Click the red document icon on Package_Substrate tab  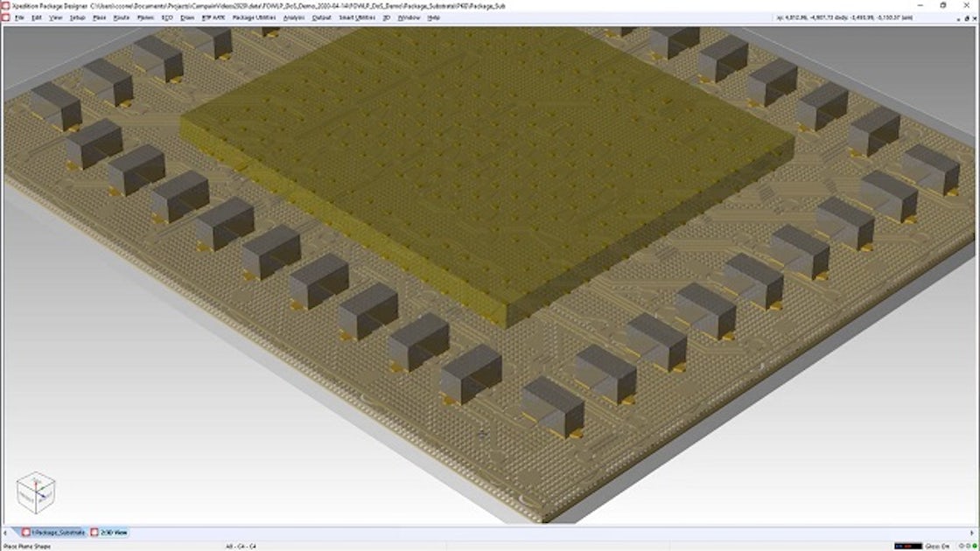(x=26, y=531)
